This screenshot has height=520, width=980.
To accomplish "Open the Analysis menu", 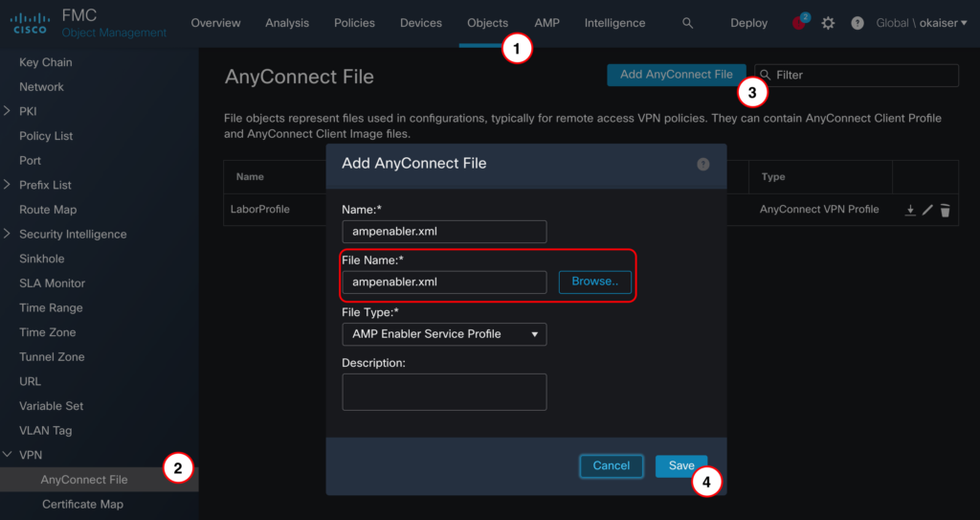I will click(x=287, y=23).
